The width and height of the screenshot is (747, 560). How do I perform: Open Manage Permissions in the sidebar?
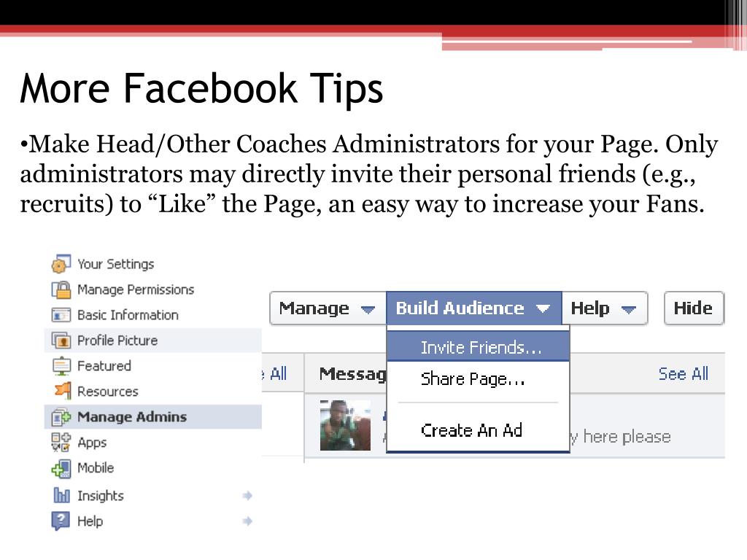point(136,289)
